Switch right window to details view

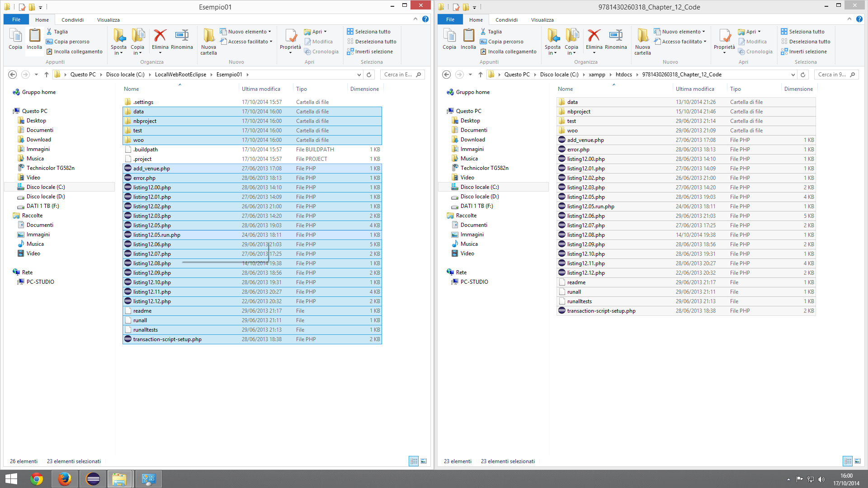847,461
